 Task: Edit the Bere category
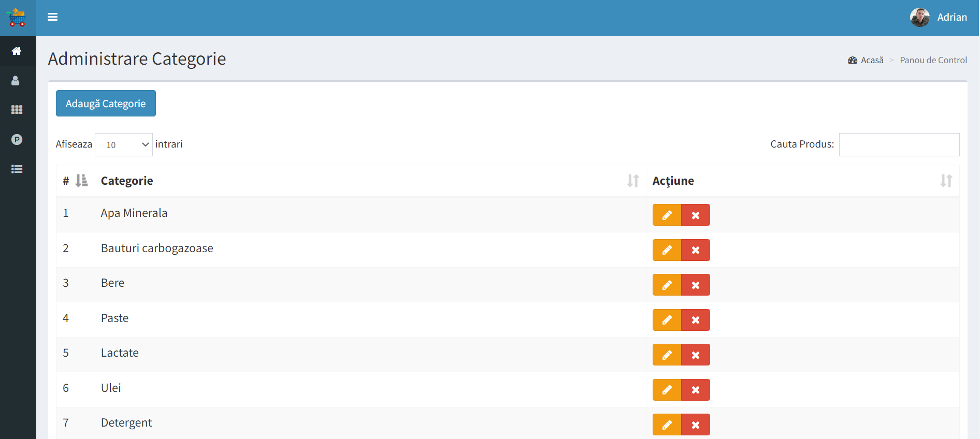tap(667, 285)
